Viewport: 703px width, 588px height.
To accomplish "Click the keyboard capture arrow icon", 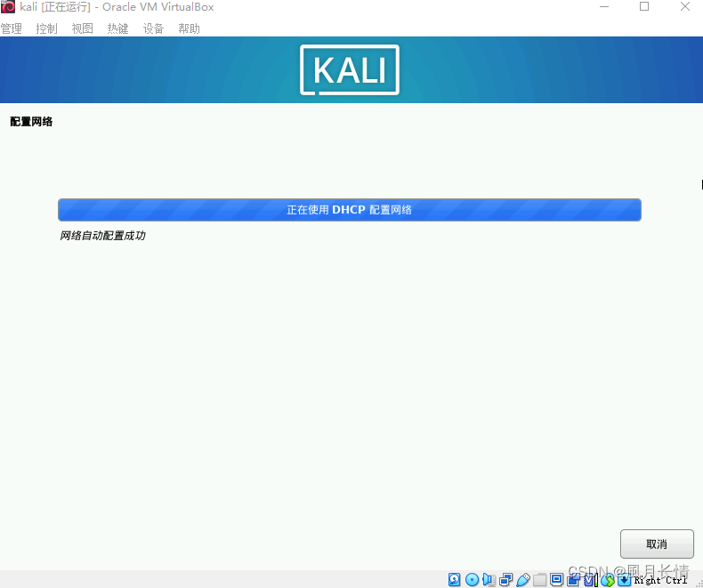I will pyautogui.click(x=625, y=579).
